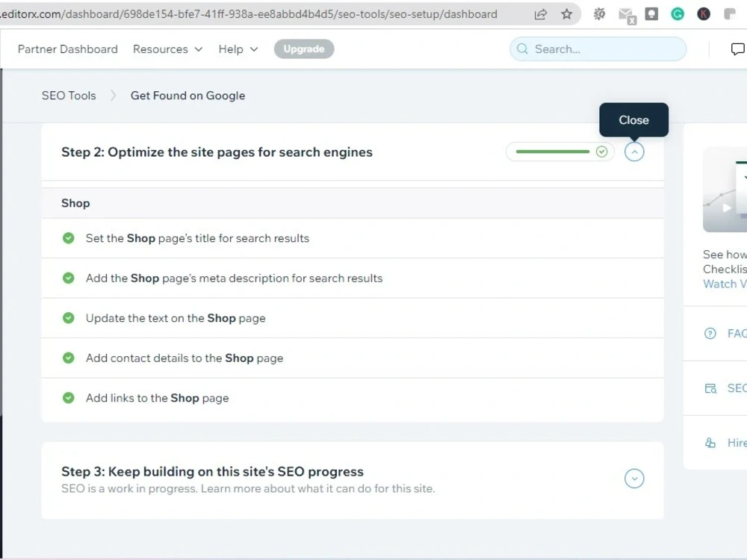Collapse Step 2 section with up chevron
This screenshot has height=560, width=747.
coord(634,152)
